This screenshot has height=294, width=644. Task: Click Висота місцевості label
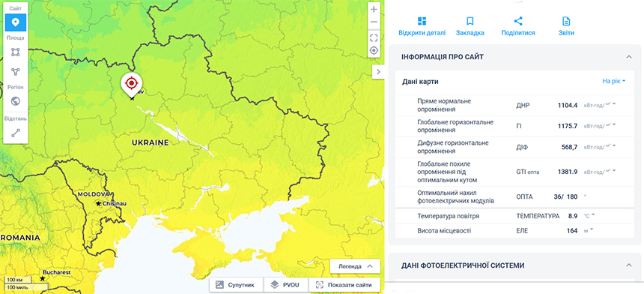[x=444, y=231]
